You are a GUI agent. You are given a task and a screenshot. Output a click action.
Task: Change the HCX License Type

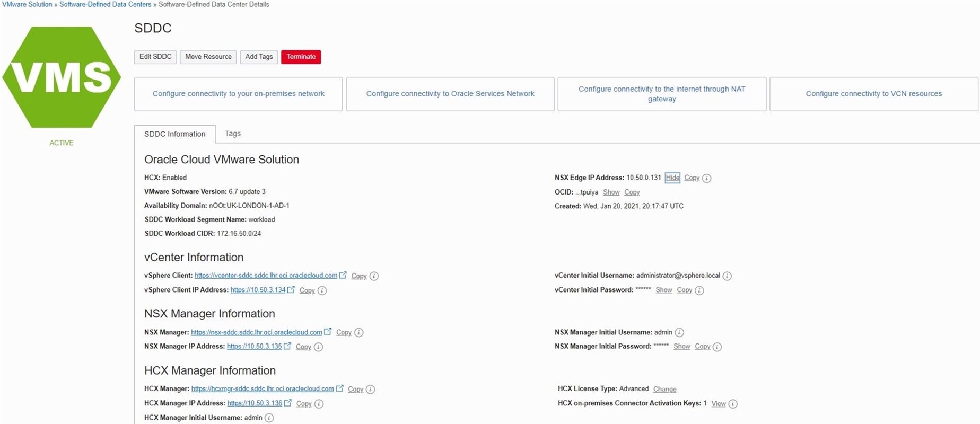click(x=664, y=389)
